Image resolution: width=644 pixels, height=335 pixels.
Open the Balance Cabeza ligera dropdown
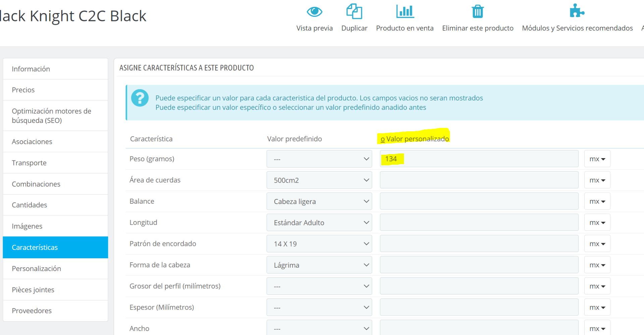pyautogui.click(x=319, y=201)
